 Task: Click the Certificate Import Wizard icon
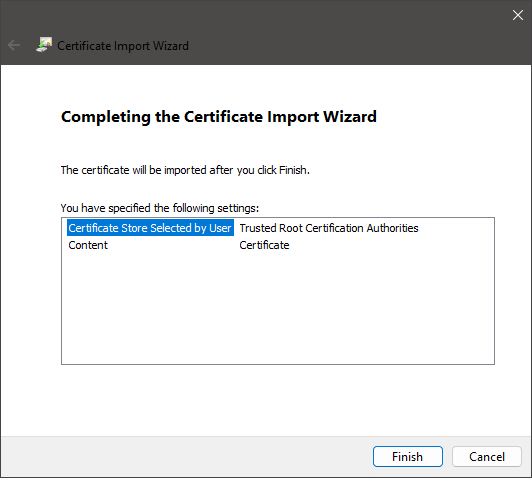click(44, 45)
